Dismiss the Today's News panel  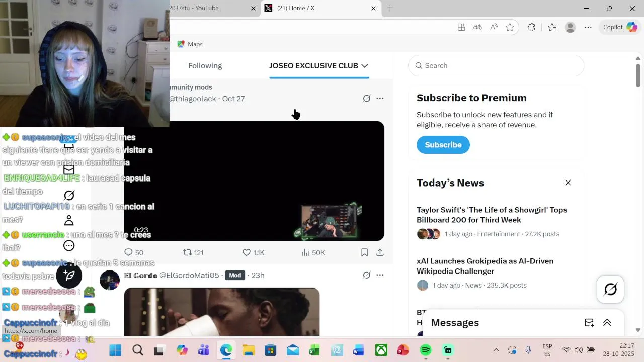(568, 183)
